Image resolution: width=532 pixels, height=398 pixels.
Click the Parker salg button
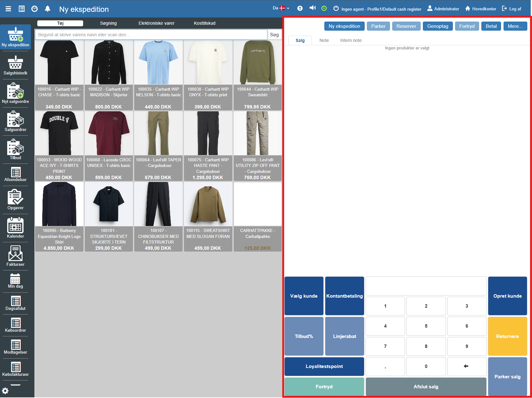pyautogui.click(x=507, y=376)
